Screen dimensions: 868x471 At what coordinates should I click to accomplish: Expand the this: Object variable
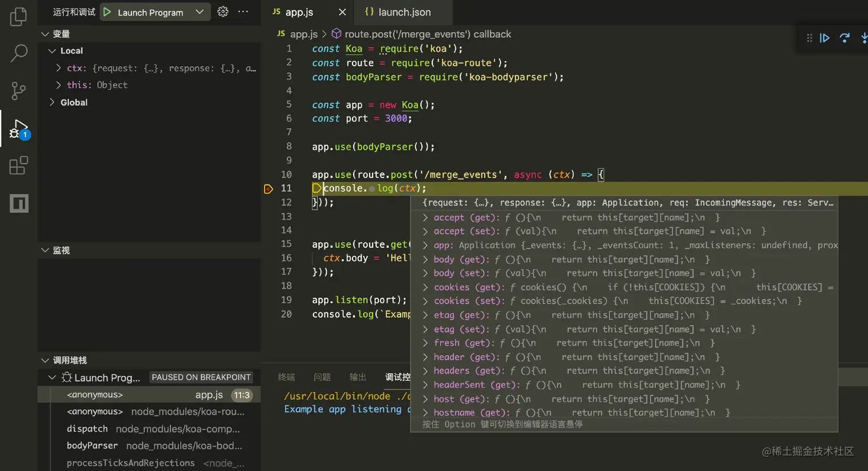(59, 85)
